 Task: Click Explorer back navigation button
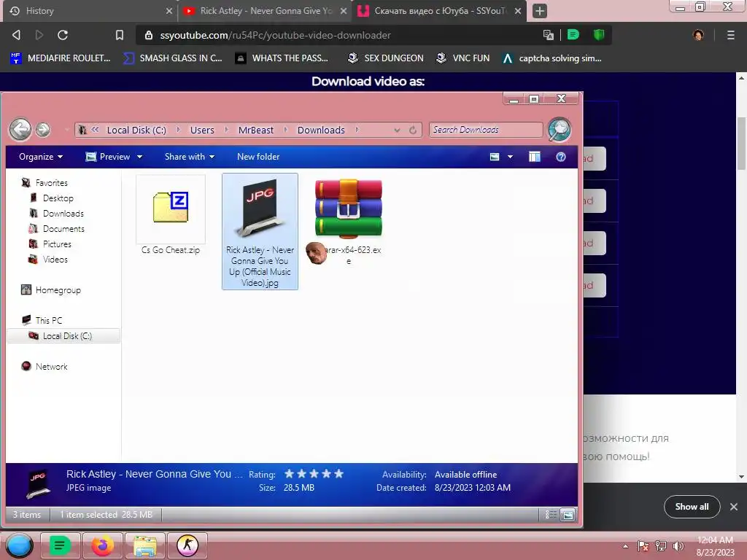(20, 129)
